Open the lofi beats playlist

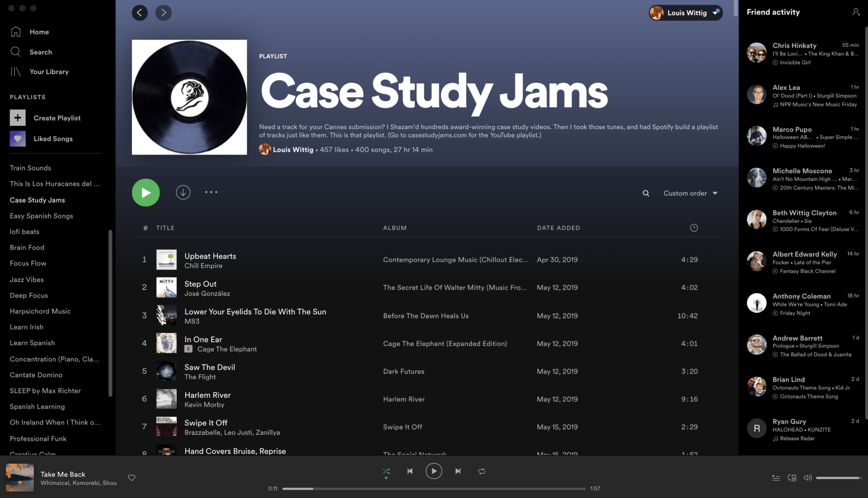coord(24,231)
